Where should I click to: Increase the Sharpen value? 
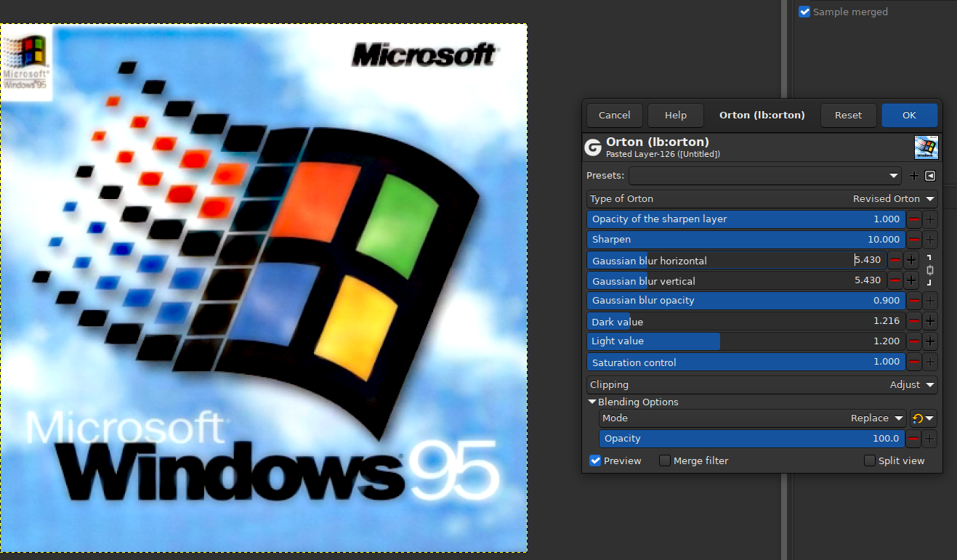[930, 240]
